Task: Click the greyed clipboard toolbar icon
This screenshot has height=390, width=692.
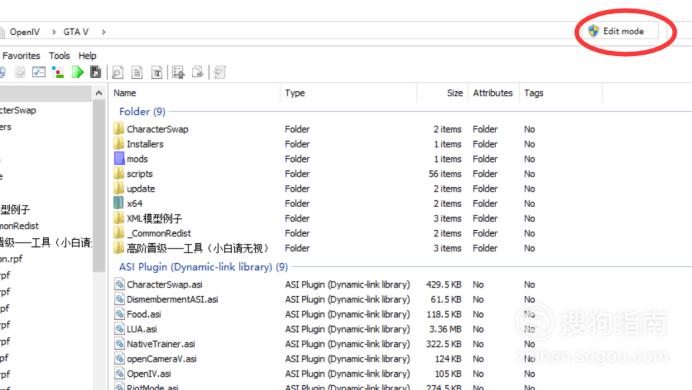Action: (x=20, y=72)
